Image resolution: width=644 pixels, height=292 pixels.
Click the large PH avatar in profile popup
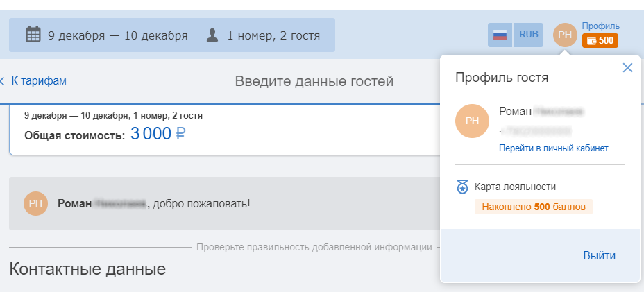tap(472, 121)
